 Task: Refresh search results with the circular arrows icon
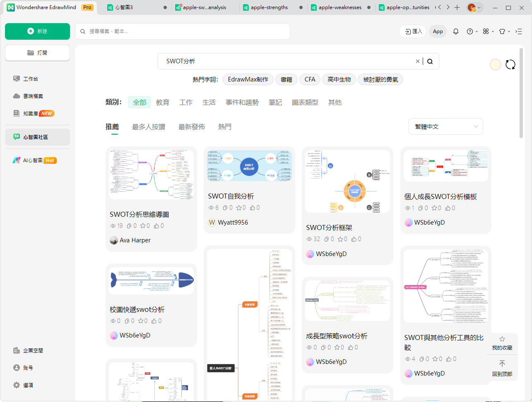point(510,65)
